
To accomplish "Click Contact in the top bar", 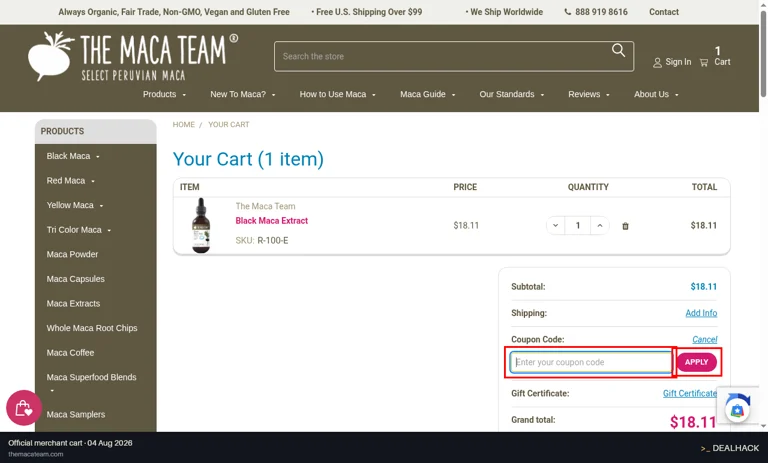I will tap(664, 12).
